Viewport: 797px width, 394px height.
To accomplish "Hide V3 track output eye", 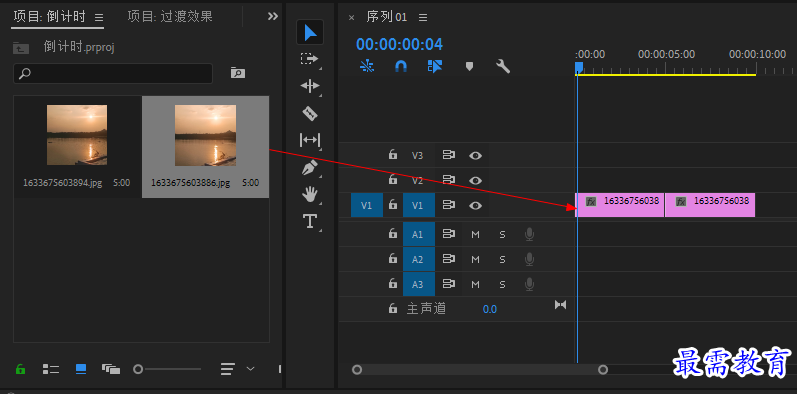I will coord(475,156).
